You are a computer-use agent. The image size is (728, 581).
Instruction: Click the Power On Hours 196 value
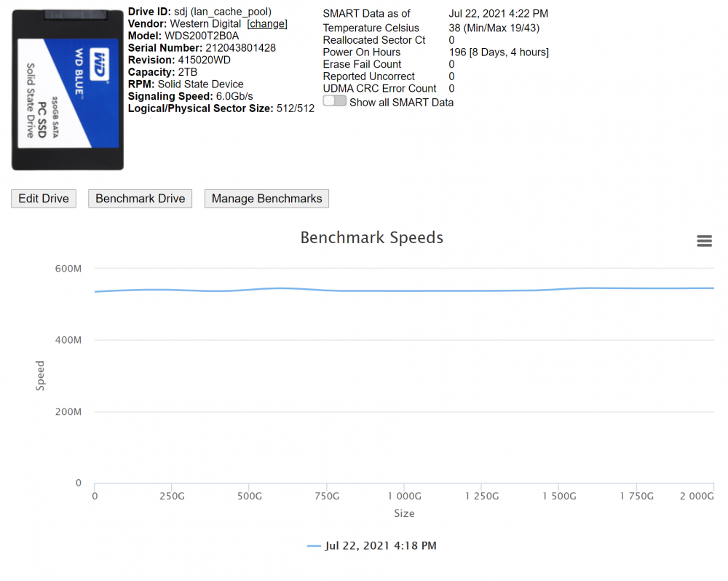(499, 52)
